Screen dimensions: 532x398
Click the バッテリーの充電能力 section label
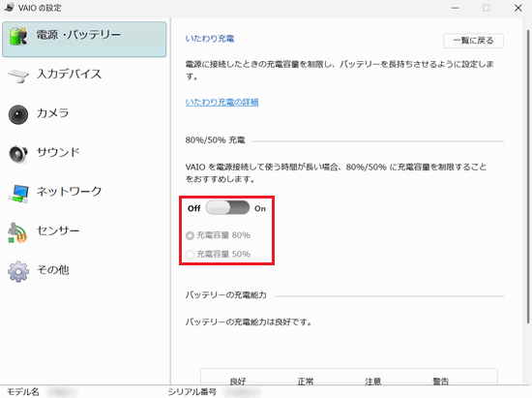[x=225, y=295]
